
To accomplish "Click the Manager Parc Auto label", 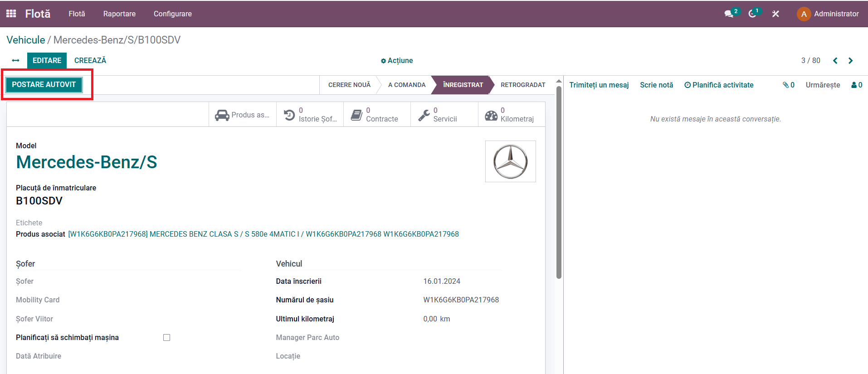I will (307, 337).
